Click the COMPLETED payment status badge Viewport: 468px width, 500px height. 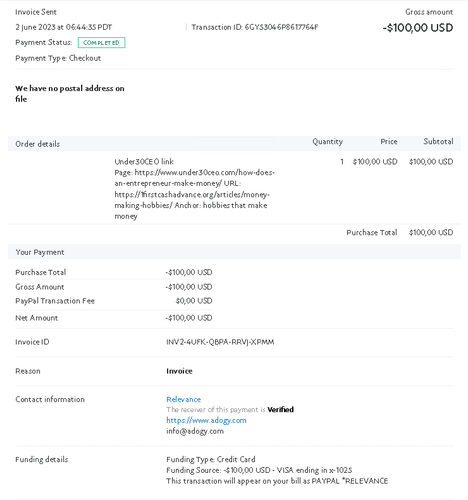point(101,43)
